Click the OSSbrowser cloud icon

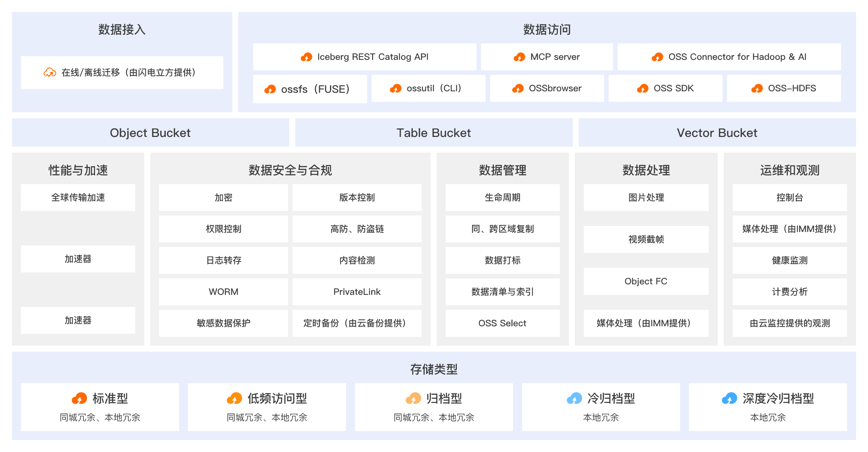[518, 88]
